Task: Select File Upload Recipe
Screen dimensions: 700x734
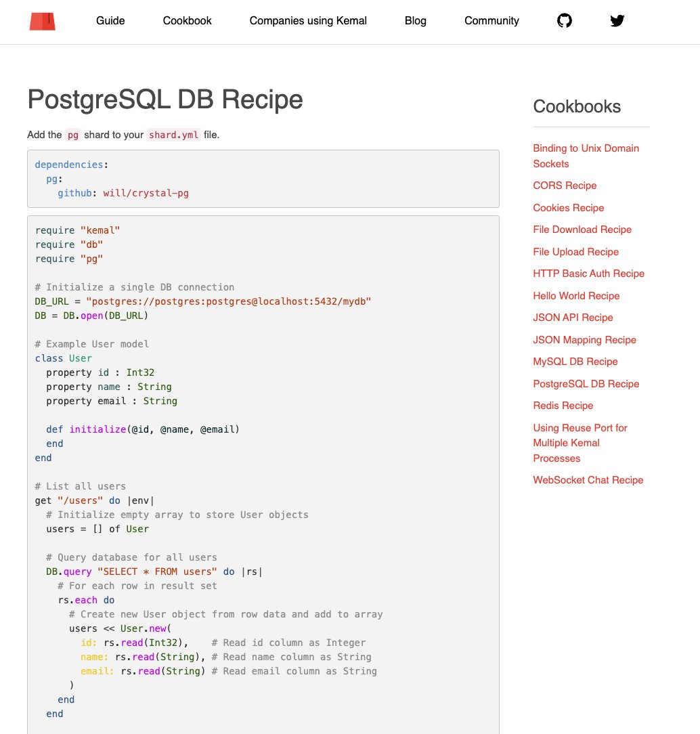Action: coord(576,252)
